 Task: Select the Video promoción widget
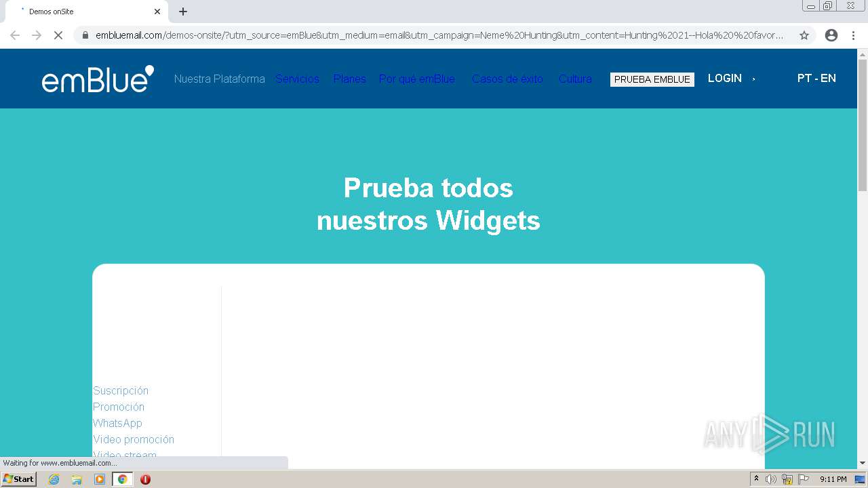click(134, 440)
